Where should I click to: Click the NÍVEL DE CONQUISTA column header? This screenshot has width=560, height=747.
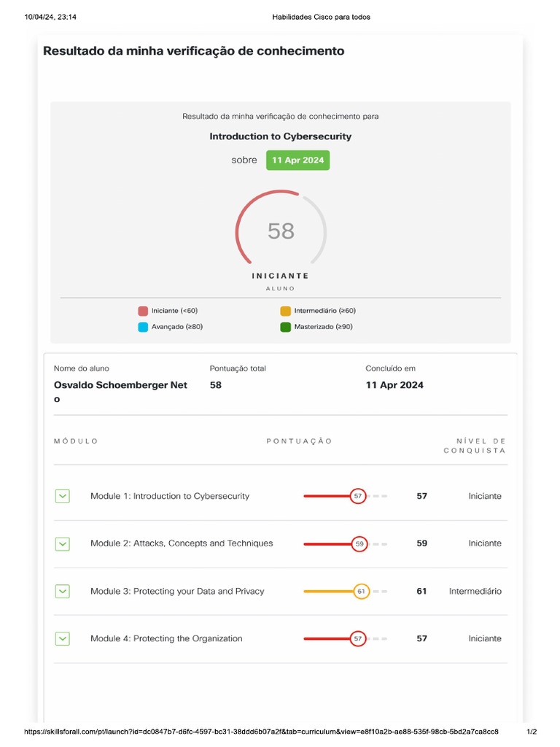(x=475, y=446)
